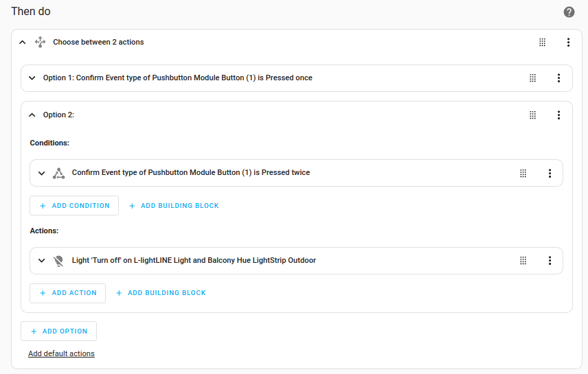Open three-dot menu for Option 1
The width and height of the screenshot is (588, 374).
point(558,78)
